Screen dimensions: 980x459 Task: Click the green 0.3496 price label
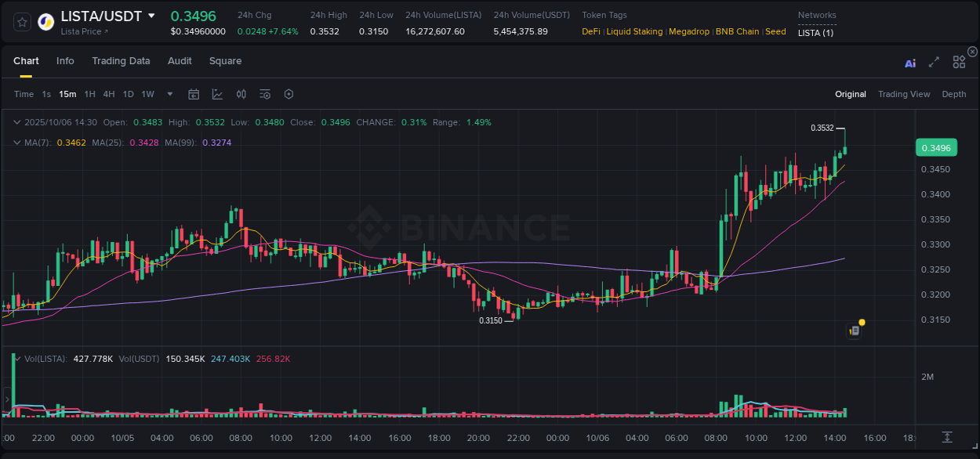click(x=936, y=147)
